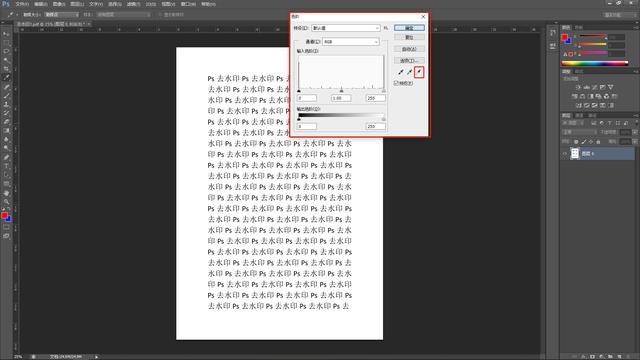The width and height of the screenshot is (640, 360).
Task: Select the Lasso tool
Action: click(x=6, y=51)
